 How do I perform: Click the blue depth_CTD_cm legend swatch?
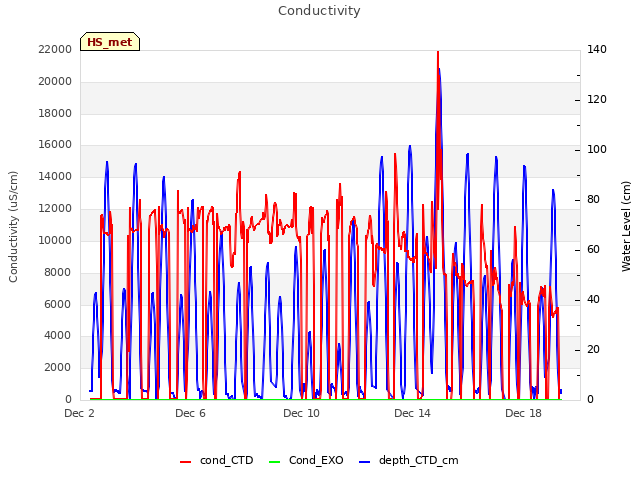(x=364, y=462)
